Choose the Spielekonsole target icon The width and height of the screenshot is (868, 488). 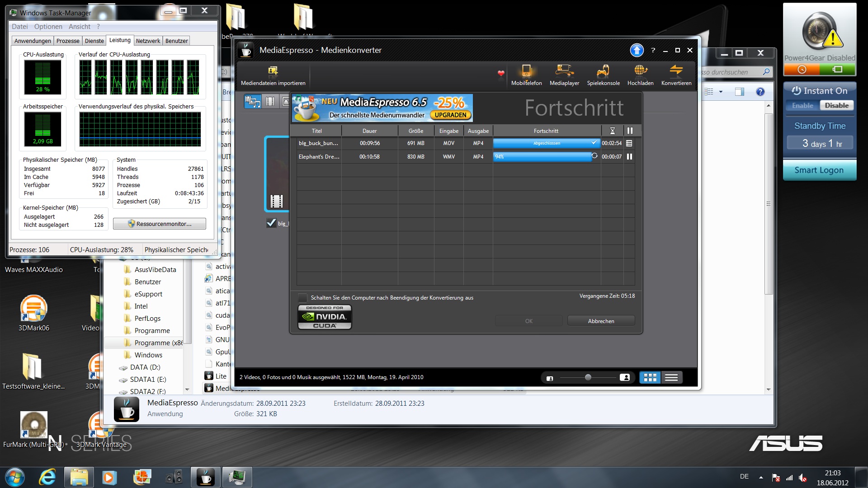[x=603, y=71]
